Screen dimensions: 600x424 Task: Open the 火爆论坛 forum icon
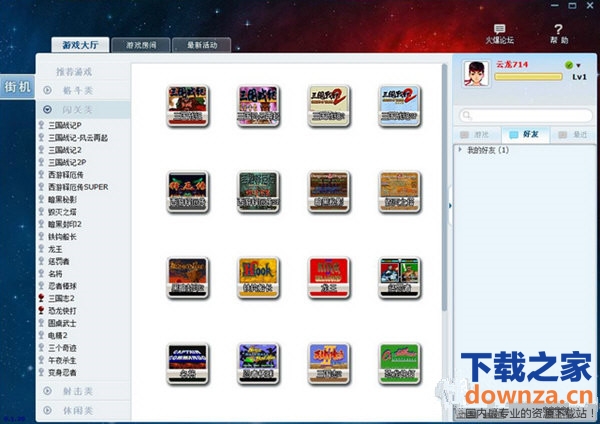[x=499, y=34]
